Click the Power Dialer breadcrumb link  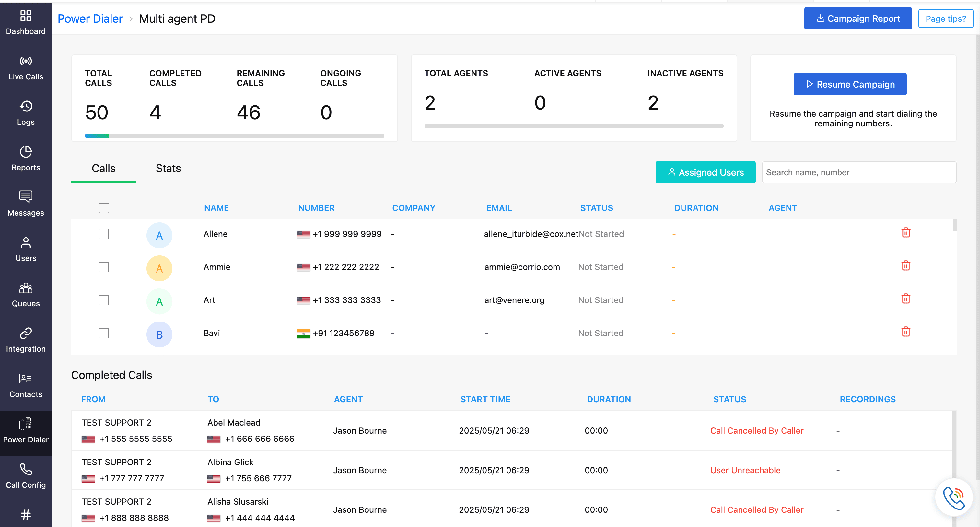tap(90, 18)
